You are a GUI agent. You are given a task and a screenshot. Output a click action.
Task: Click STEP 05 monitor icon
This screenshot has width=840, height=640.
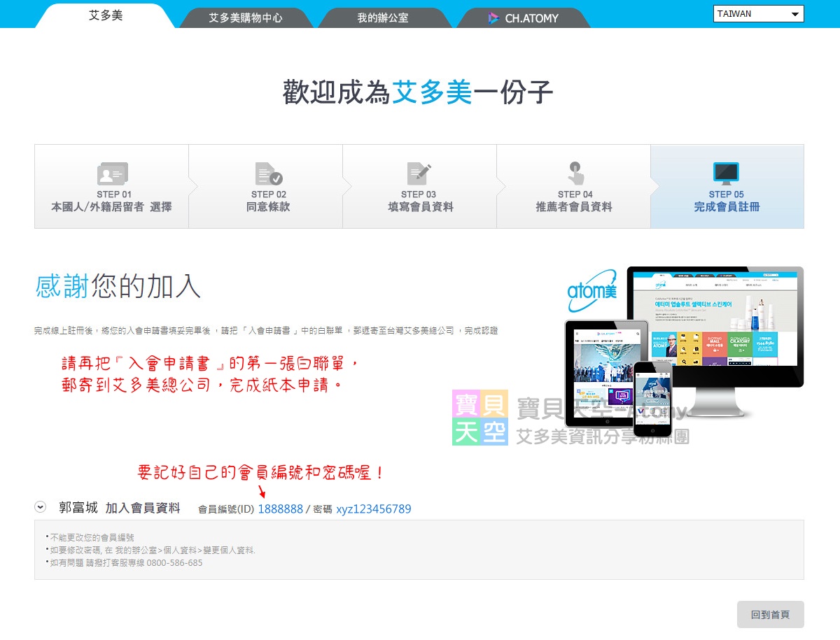click(x=726, y=173)
